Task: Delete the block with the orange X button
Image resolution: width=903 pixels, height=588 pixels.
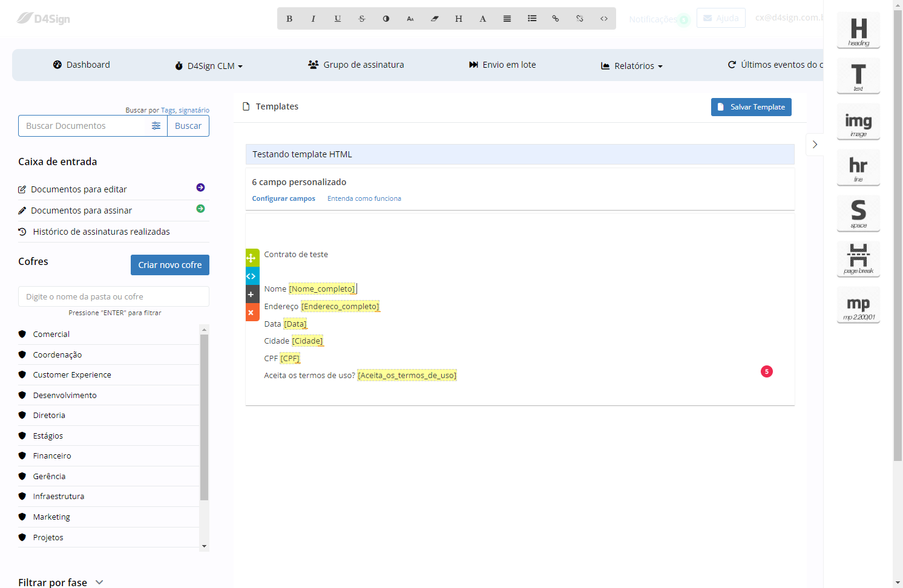Action: pyautogui.click(x=252, y=312)
